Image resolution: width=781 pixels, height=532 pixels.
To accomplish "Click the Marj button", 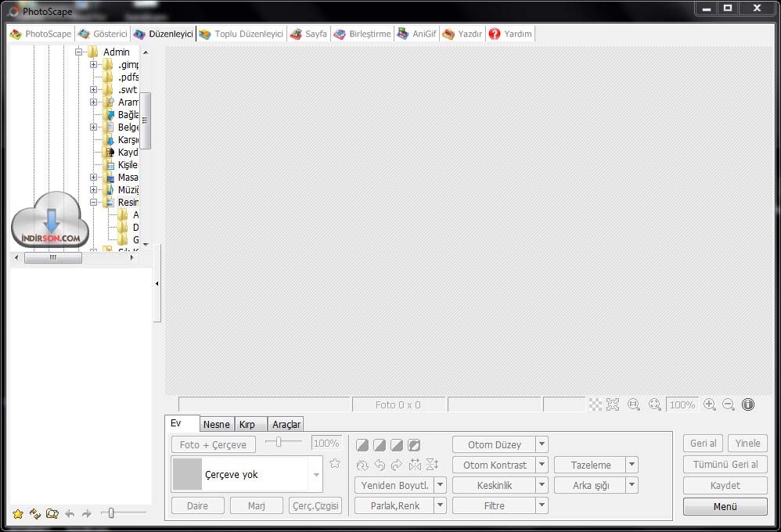I will 257,505.
